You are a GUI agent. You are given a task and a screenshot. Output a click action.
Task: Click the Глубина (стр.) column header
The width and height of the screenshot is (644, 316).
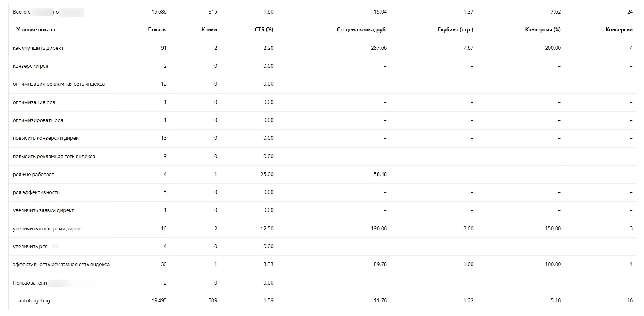[456, 30]
